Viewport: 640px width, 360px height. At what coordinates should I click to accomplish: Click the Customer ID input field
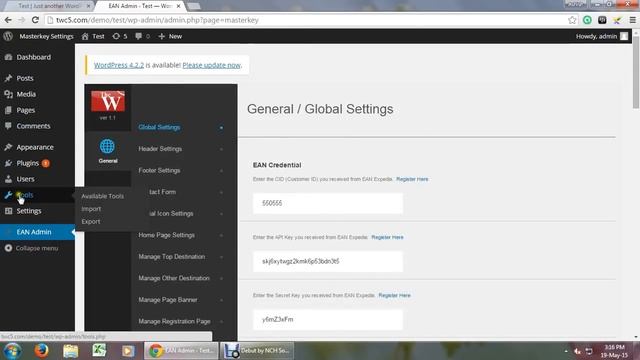pos(328,203)
